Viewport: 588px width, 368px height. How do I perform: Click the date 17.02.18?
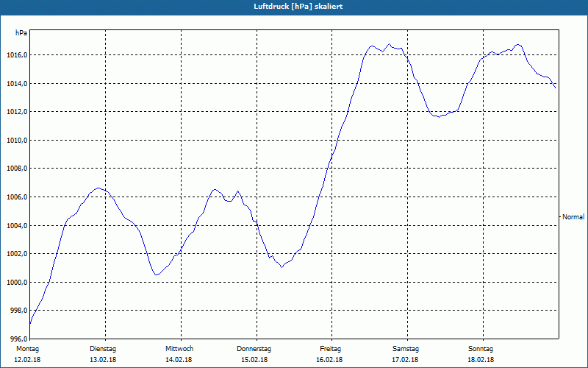[x=405, y=360]
